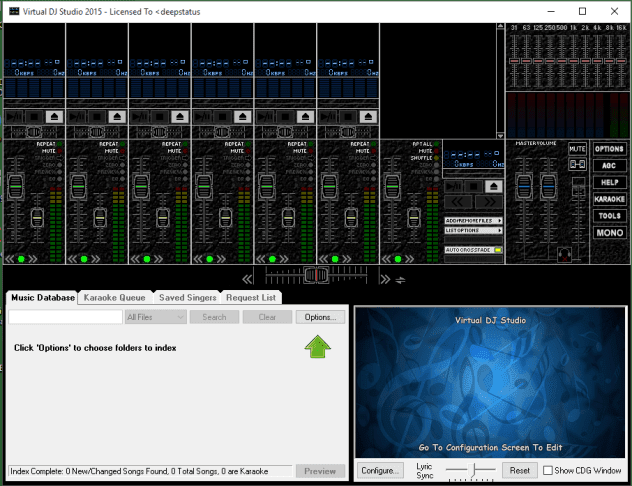Eject the fourth player deck
The image size is (632, 486).
(243, 117)
